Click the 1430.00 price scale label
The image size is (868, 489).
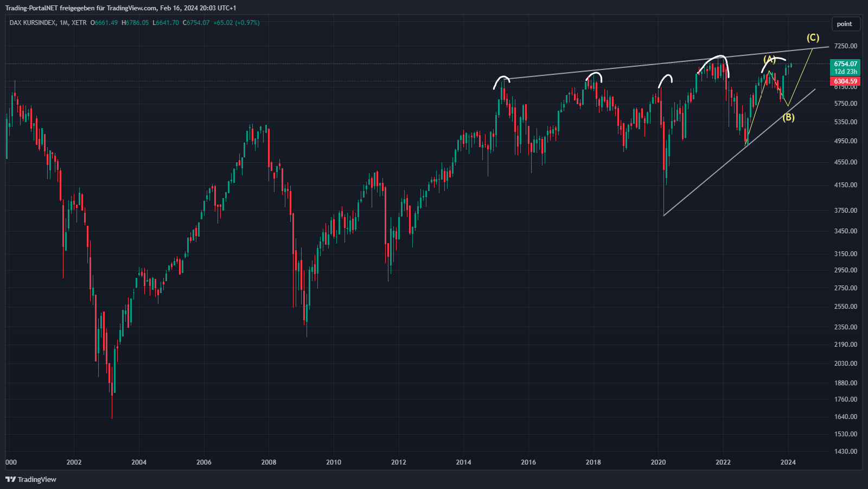tap(846, 452)
